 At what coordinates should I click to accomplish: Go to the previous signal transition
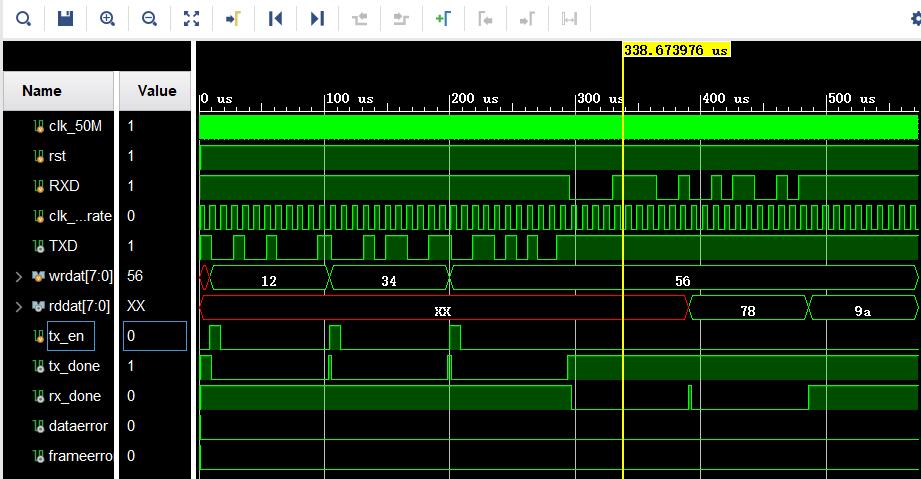point(359,19)
